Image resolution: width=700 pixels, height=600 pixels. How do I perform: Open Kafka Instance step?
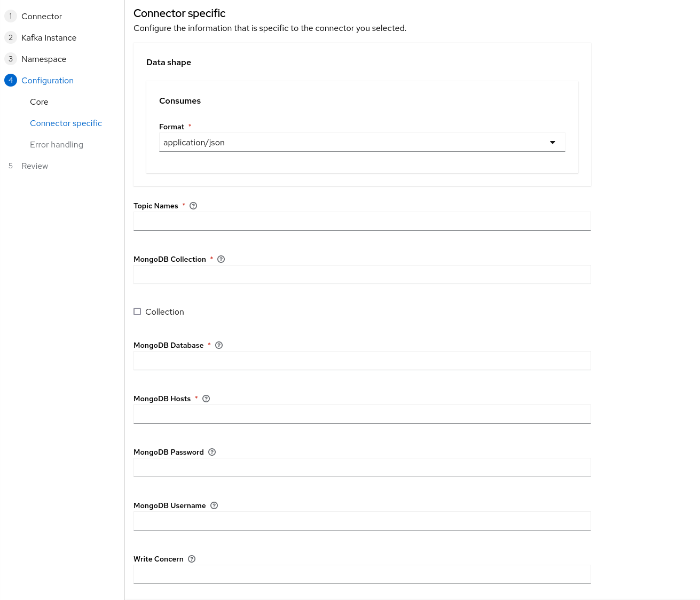[49, 38]
